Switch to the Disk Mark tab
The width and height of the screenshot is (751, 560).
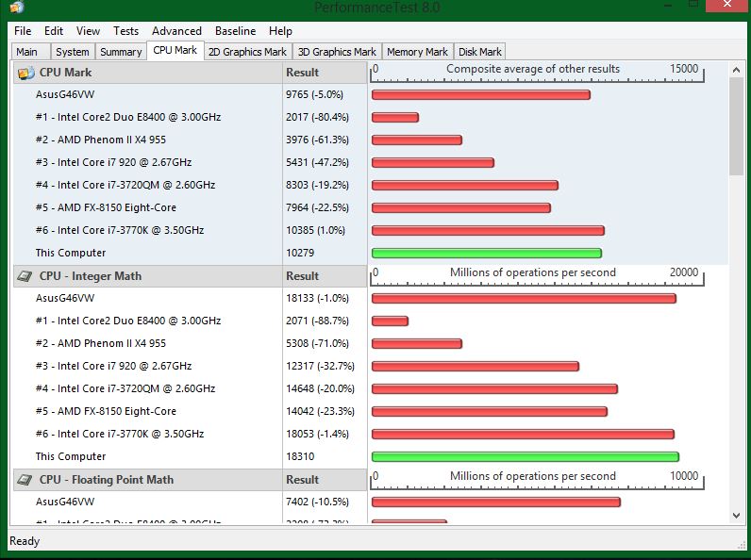click(480, 52)
